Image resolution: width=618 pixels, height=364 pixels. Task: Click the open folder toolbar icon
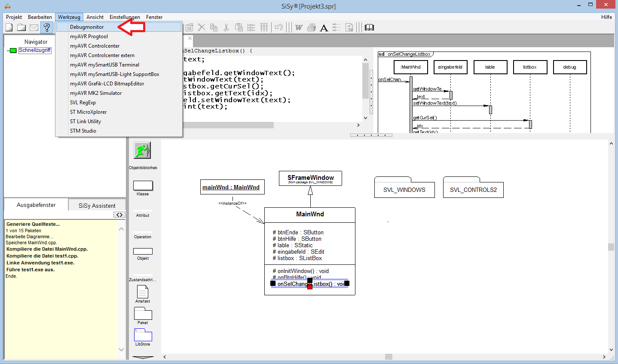pos(21,27)
